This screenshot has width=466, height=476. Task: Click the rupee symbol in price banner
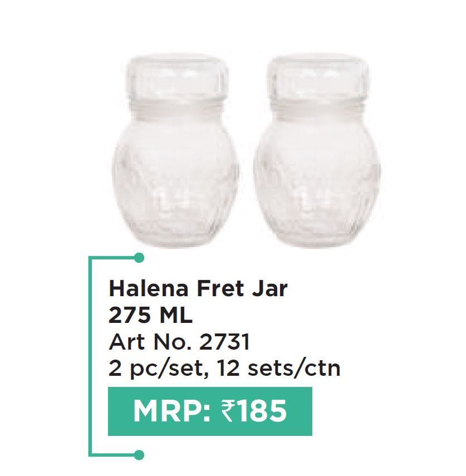[x=227, y=411]
